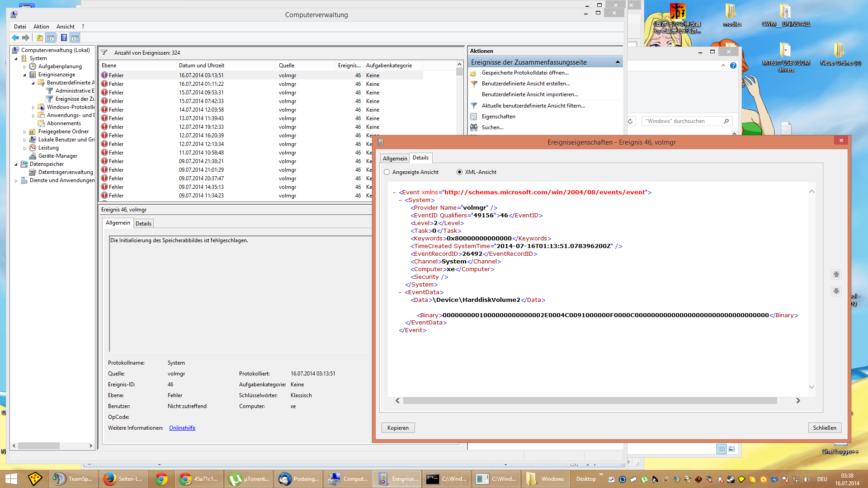This screenshot has width=868, height=488.
Task: Click the Kopieren button
Action: [x=398, y=428]
